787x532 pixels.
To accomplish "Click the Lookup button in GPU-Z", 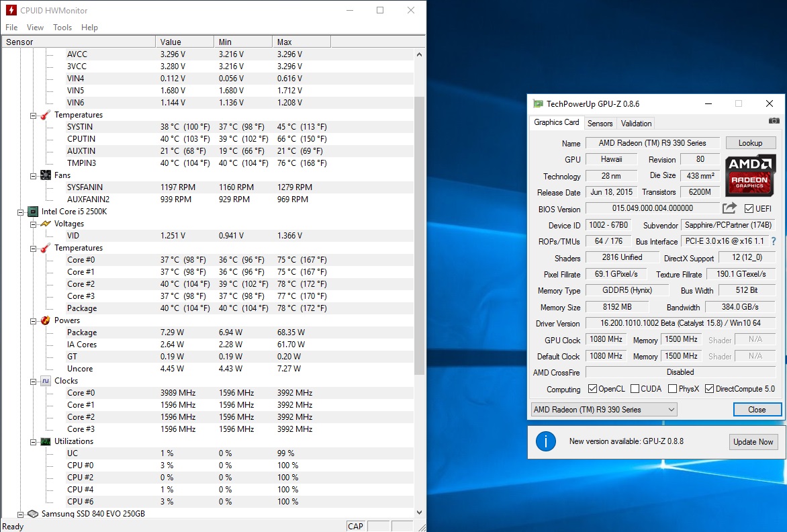I will tap(750, 143).
